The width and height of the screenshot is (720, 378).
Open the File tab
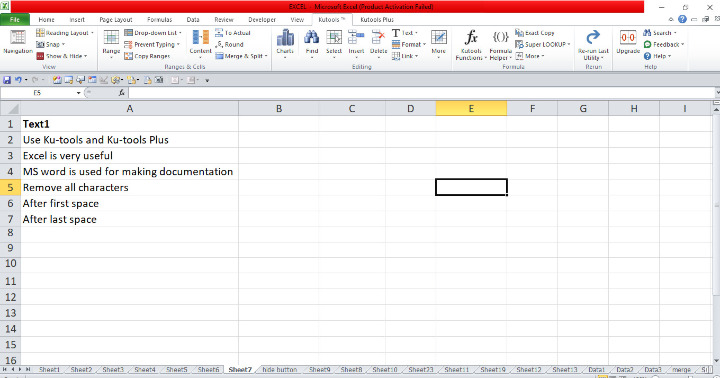15,20
